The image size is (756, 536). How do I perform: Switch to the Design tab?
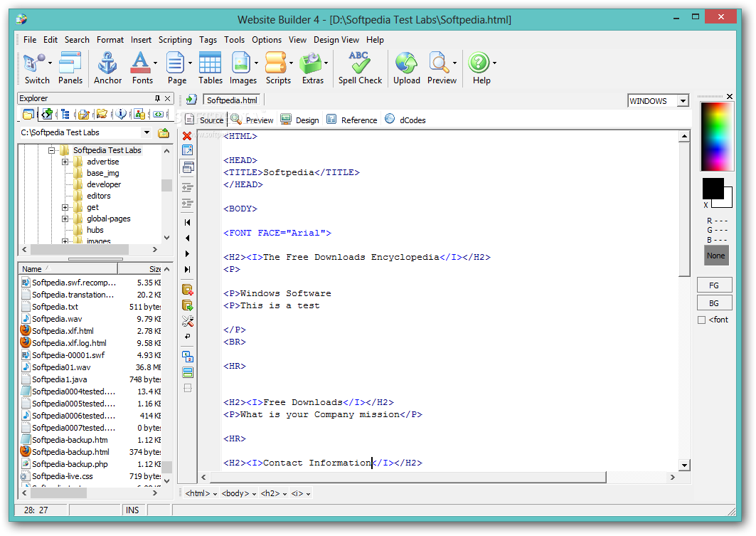(300, 120)
